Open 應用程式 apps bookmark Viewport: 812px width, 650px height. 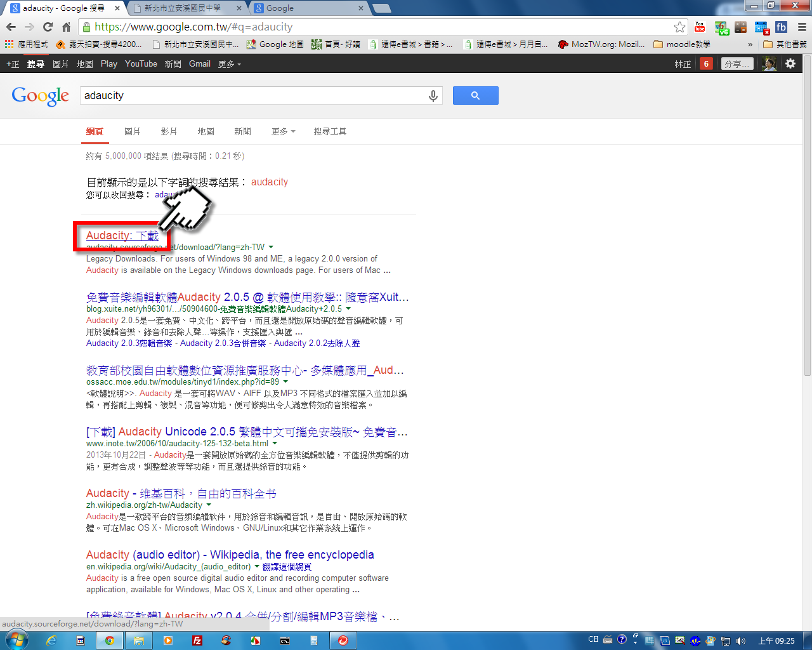pyautogui.click(x=27, y=44)
